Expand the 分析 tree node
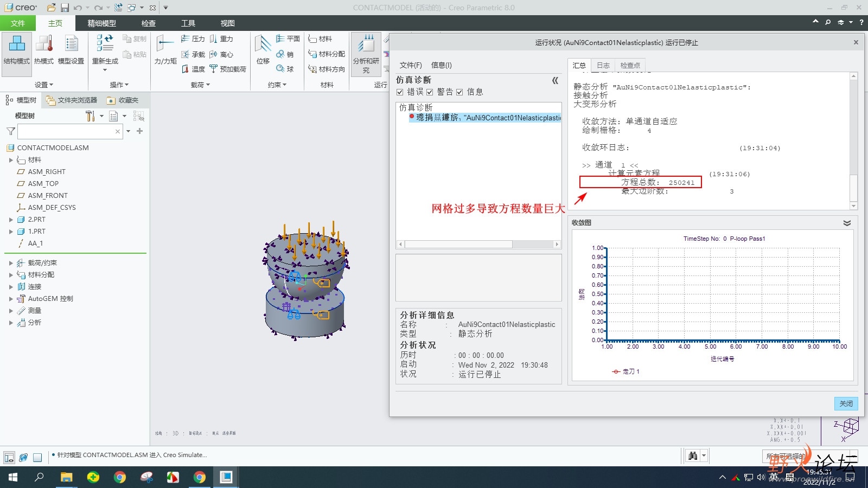 (11, 323)
